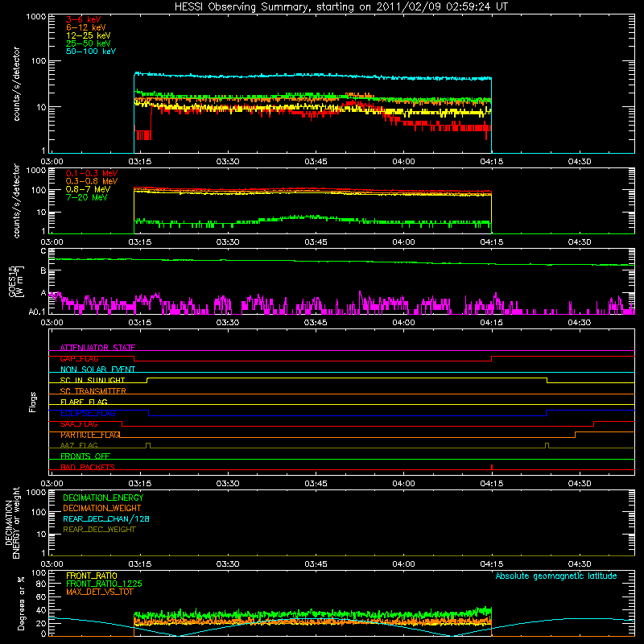Select the PARTICLE_FLAG label

point(90,435)
